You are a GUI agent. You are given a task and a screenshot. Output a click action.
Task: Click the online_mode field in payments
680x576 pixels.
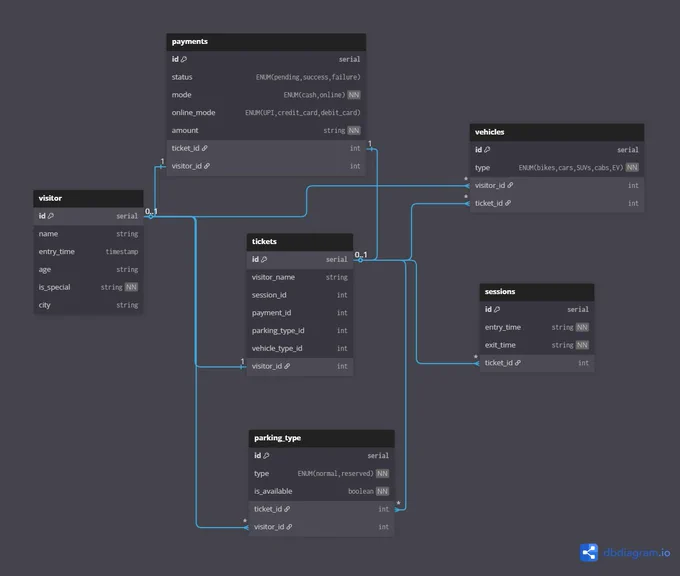[x=266, y=113]
